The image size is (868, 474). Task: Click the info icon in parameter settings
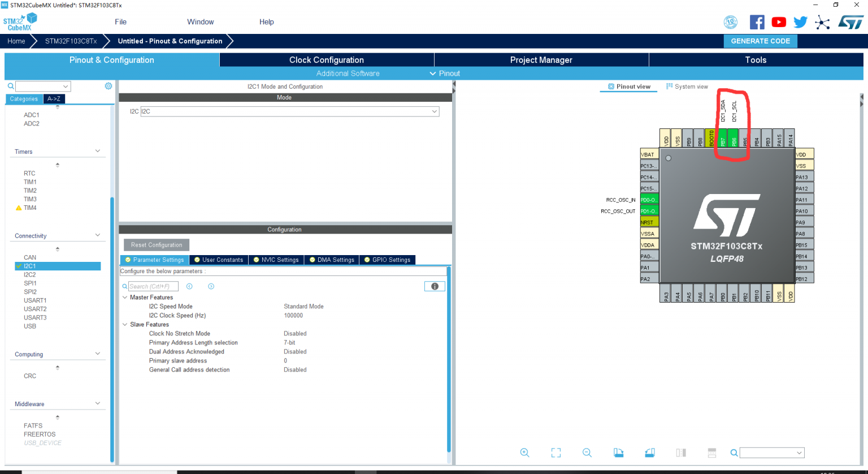(x=435, y=286)
